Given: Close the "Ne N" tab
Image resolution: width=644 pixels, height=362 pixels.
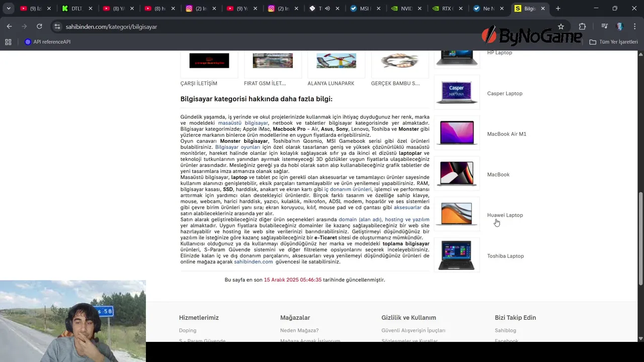Looking at the screenshot, I should [x=502, y=9].
